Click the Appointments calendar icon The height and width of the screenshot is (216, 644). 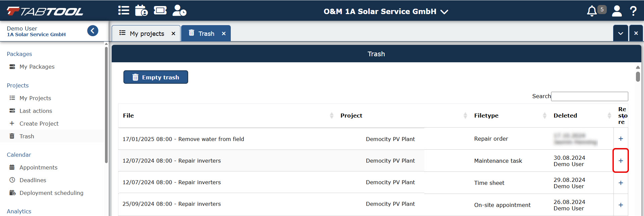click(x=12, y=167)
